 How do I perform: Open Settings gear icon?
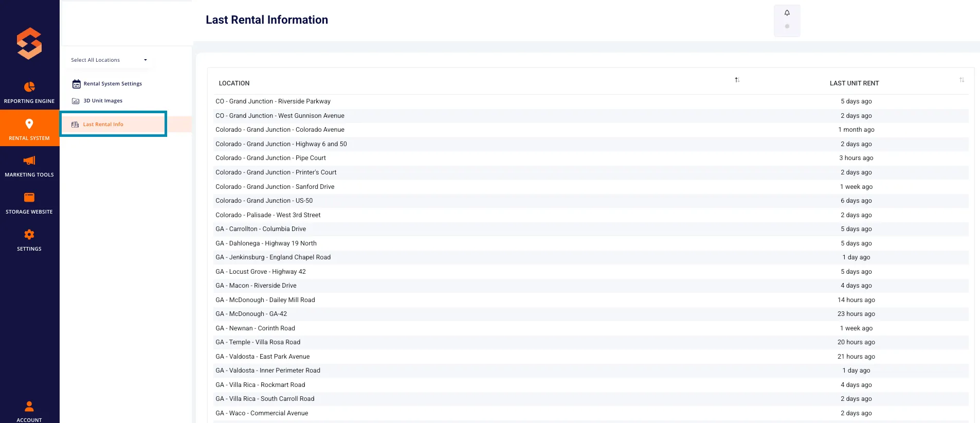click(x=29, y=235)
